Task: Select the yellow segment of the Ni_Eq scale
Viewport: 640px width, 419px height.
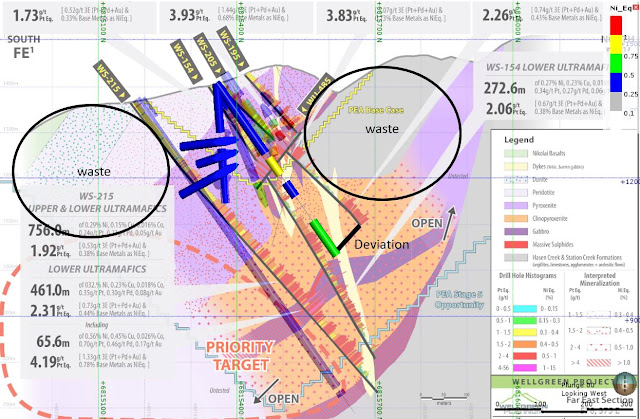Action: click(x=616, y=45)
